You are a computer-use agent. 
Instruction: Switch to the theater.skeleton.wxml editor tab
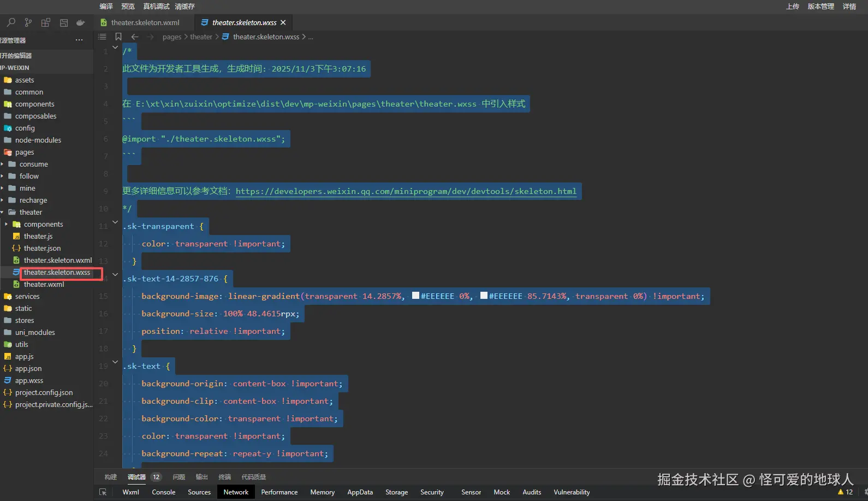(x=144, y=22)
